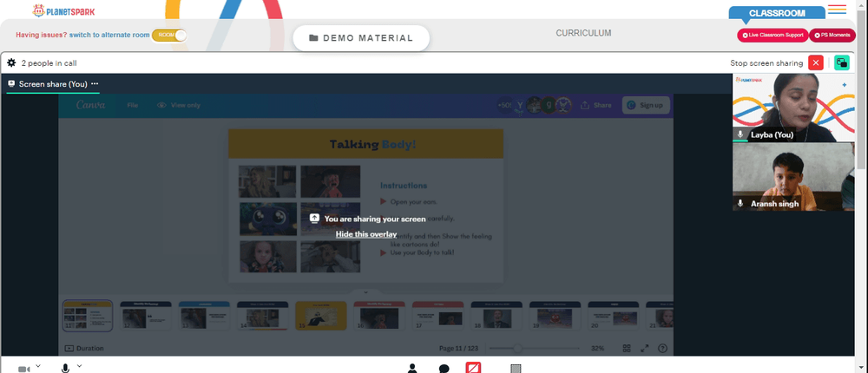Click the 32% zoom value

point(597,349)
